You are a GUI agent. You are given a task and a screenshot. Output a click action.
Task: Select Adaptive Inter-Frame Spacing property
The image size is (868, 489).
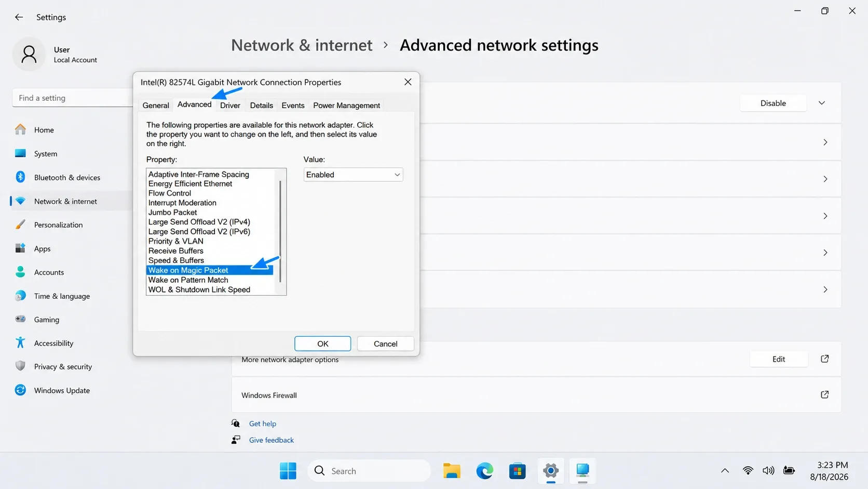(x=199, y=174)
